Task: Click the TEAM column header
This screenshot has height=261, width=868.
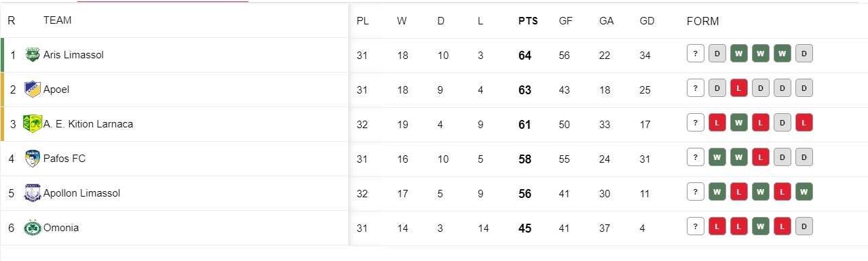Action: pyautogui.click(x=57, y=20)
